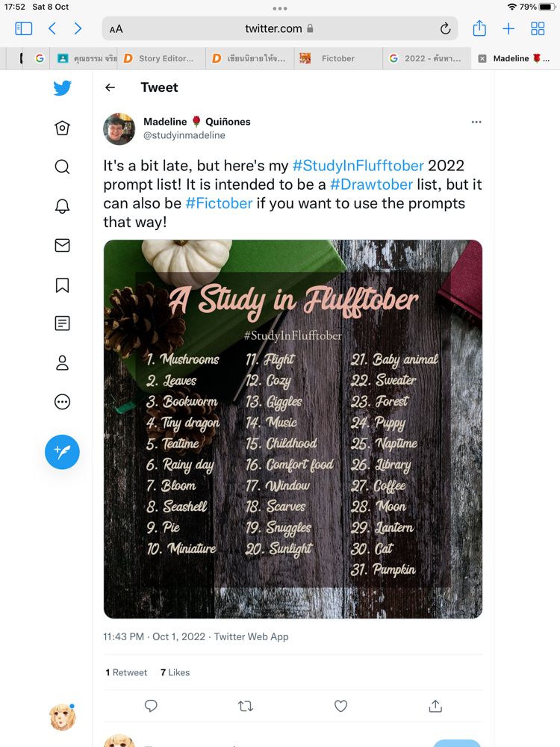Viewport: 560px width, 747px height.
Task: Open Twitter home via bird logo
Action: coord(63,88)
